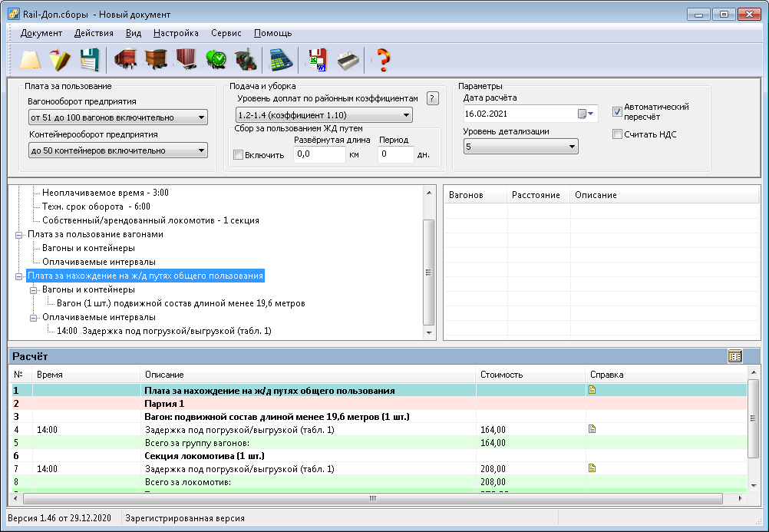Screen dimensions: 769x532
Task: Click the application icon in the title bar
Action: [x=14, y=14]
